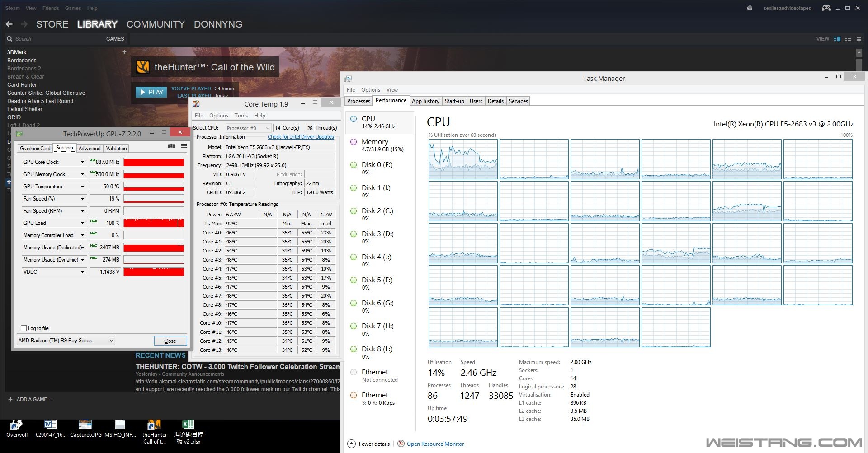This screenshot has height=453, width=868.
Task: Click Open Resource Monitor link
Action: (x=435, y=444)
